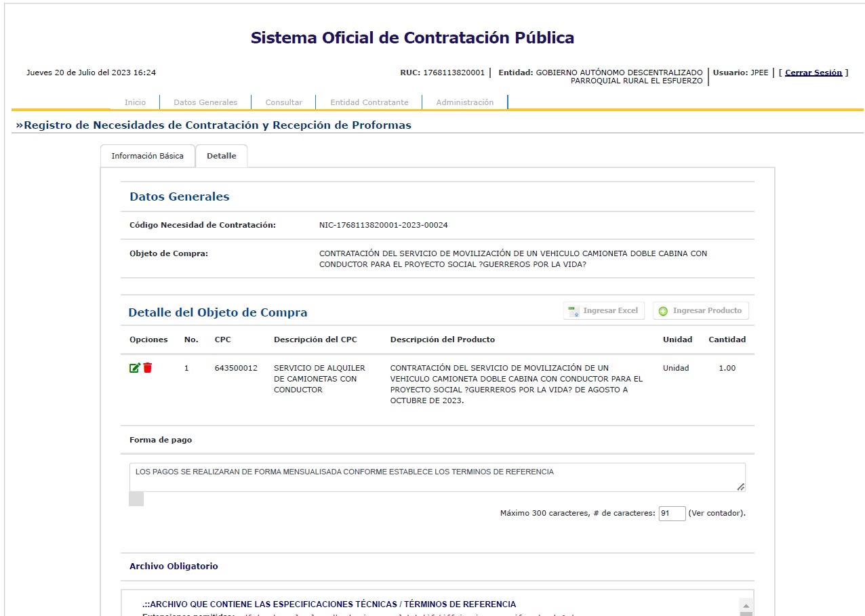The image size is (865, 616).
Task: Select the Detalle tab
Action: click(221, 156)
